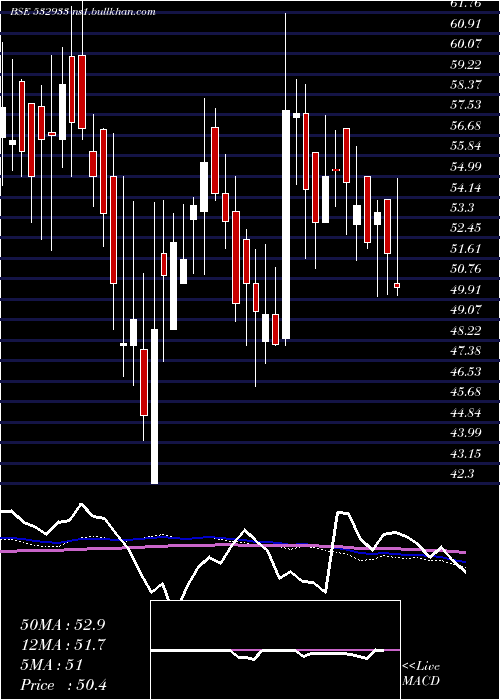The image size is (500, 700).
Task: Click the latest small red candlestick
Action: point(397,285)
